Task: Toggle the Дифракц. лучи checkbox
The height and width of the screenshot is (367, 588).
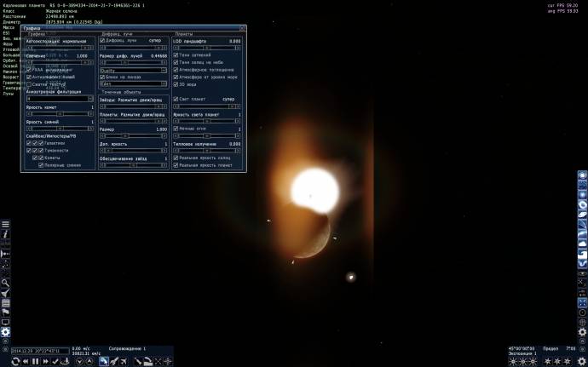Action: (102, 41)
